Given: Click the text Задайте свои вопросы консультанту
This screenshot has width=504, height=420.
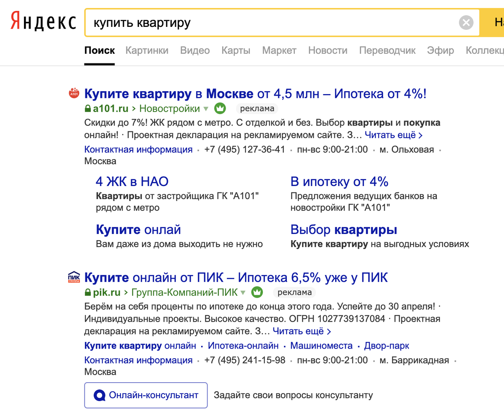Looking at the screenshot, I should 293,395.
